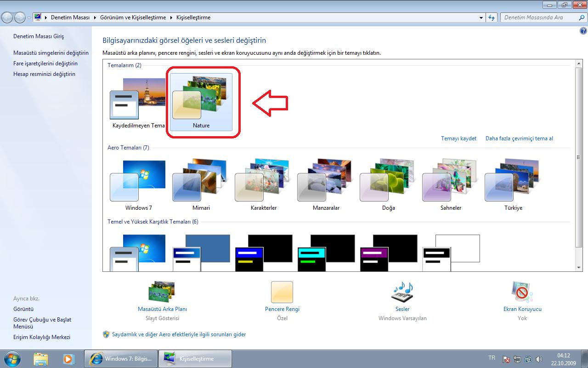Click the Ekran Koruyucu link

[x=522, y=309]
